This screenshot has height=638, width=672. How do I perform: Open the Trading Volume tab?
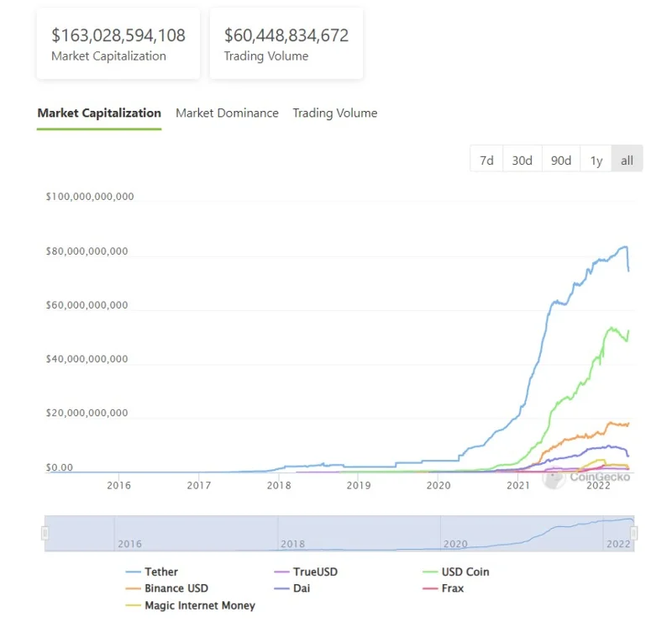[334, 113]
